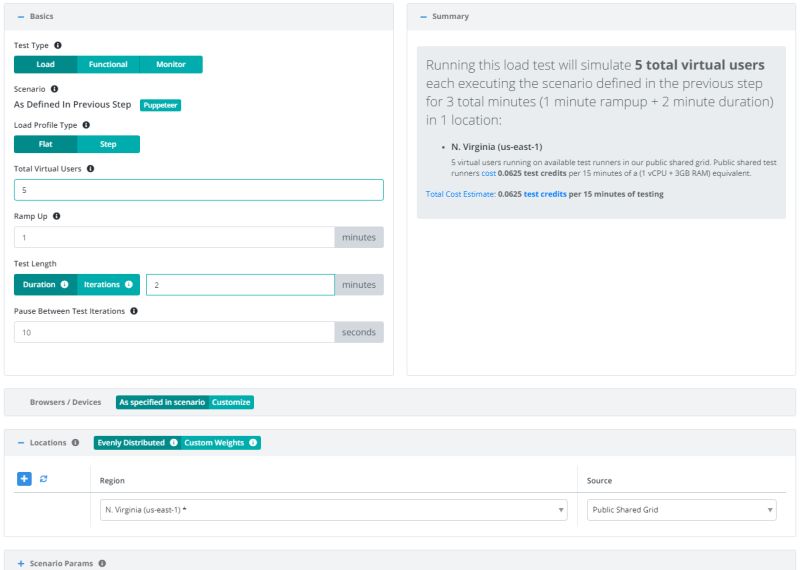The width and height of the screenshot is (800, 570).
Task: Click the Custom Weights info icon
Action: click(x=253, y=443)
